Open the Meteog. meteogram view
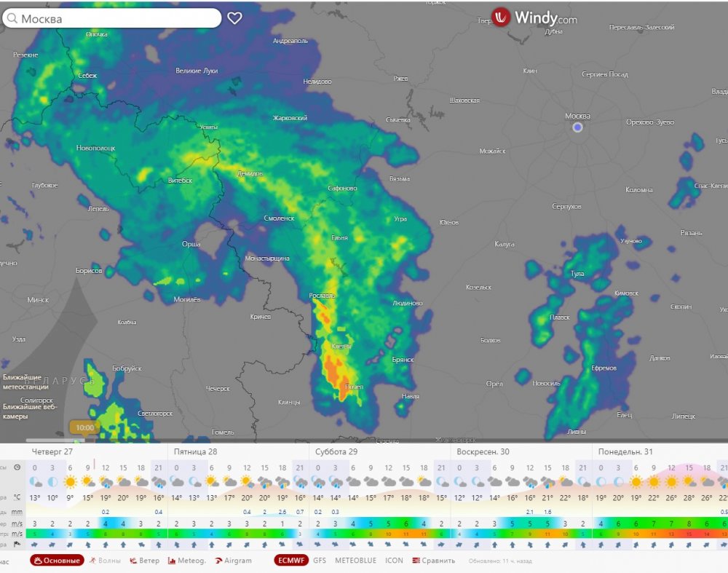The image size is (728, 573). 187,561
